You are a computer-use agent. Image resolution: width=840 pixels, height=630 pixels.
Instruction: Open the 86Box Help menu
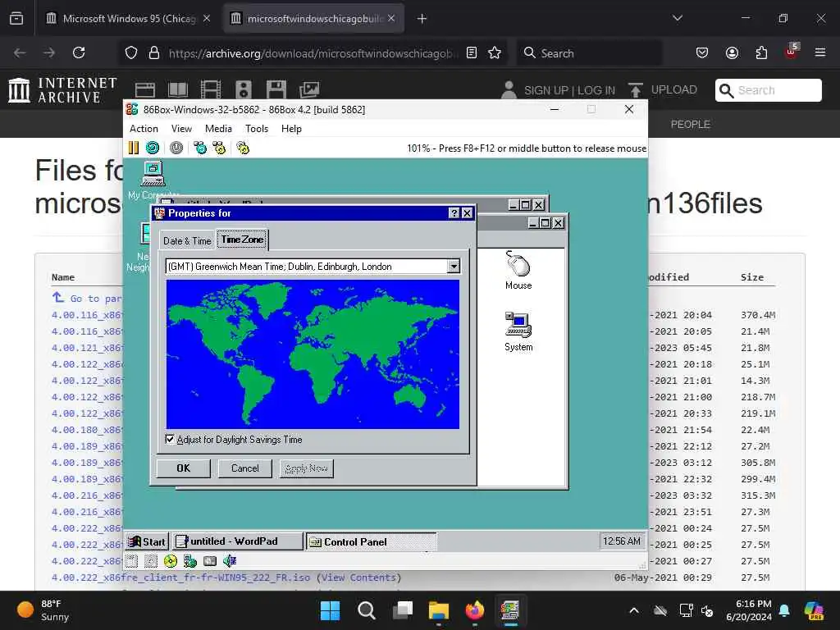tap(291, 129)
